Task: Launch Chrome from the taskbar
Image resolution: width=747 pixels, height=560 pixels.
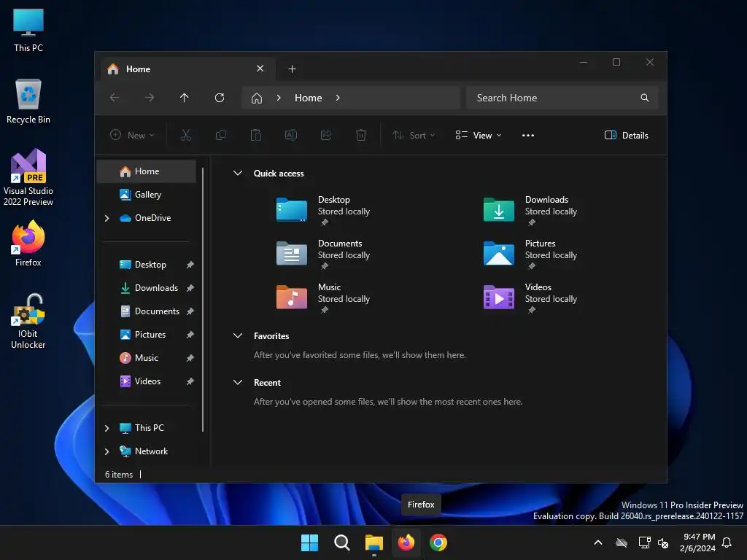Action: click(438, 542)
